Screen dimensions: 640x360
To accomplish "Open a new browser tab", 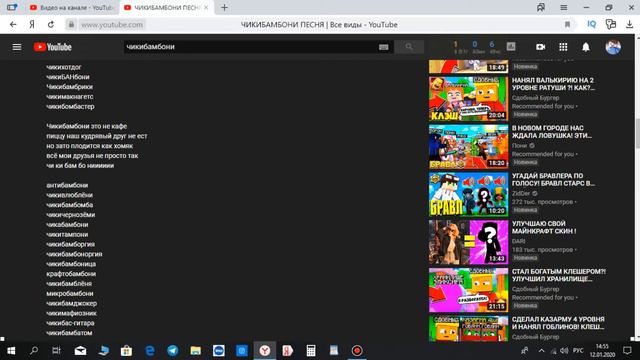I will click(224, 7).
